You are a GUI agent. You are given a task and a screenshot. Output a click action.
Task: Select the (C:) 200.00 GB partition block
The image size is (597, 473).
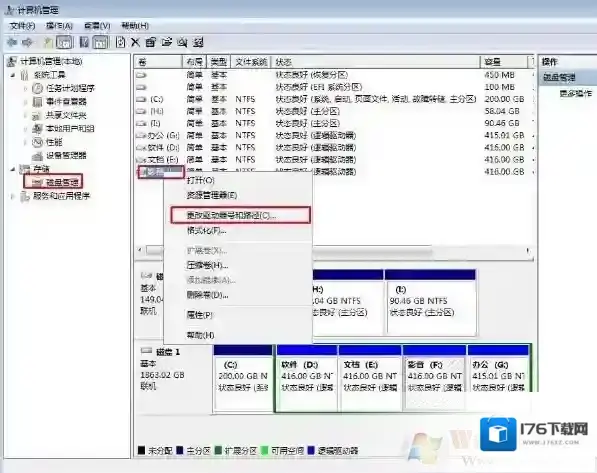(243, 378)
